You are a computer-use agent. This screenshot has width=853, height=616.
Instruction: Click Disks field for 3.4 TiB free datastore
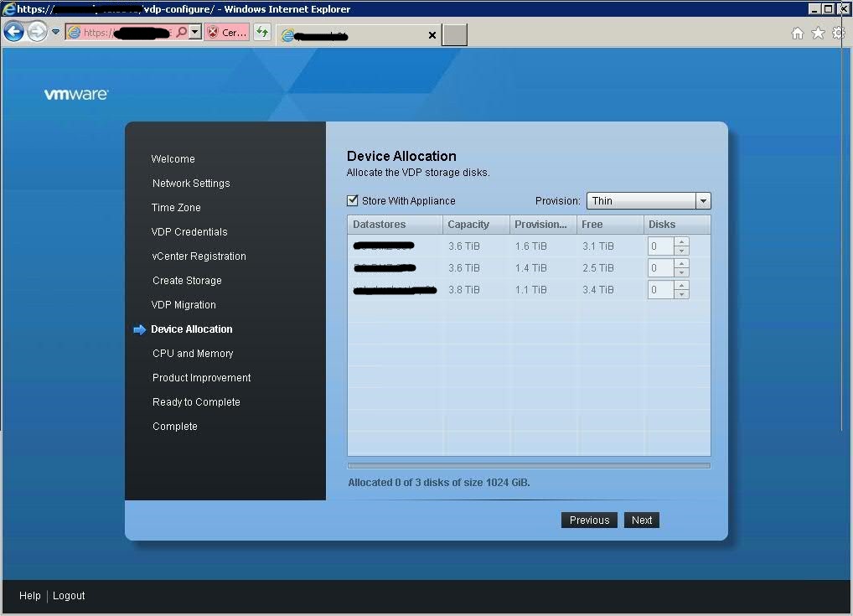[660, 290]
